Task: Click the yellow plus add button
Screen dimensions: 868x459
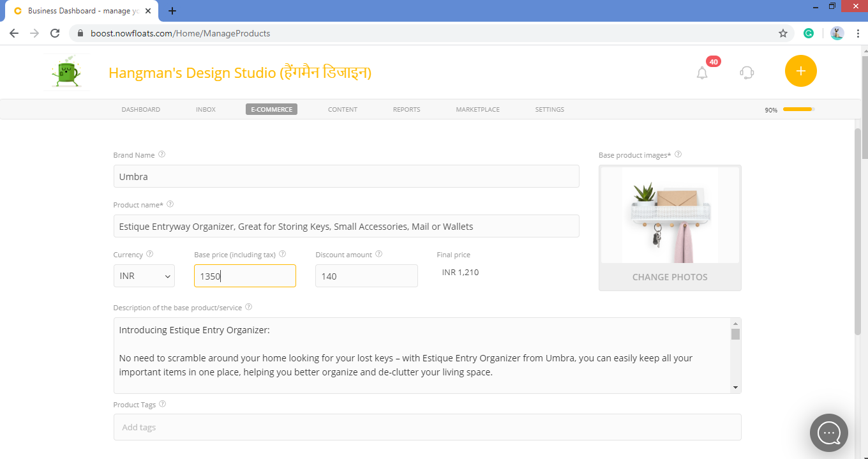Action: pos(801,71)
